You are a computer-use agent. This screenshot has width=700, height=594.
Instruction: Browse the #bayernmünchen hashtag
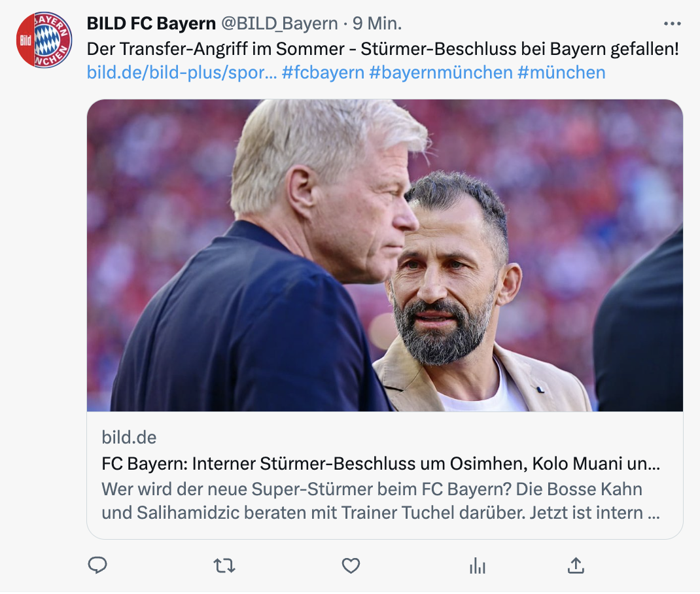point(440,72)
